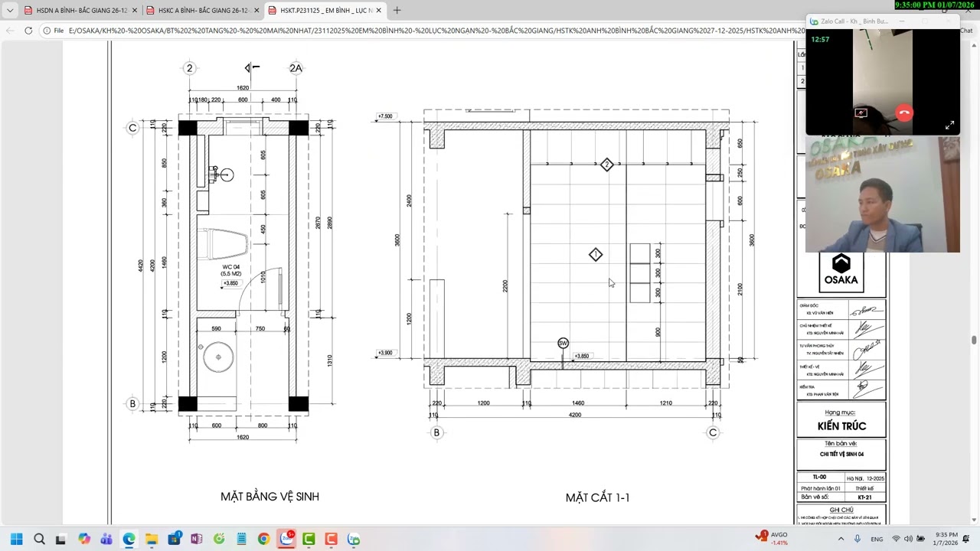The height and width of the screenshot is (551, 980).
Task: Open Task View on taskbar
Action: [x=60, y=540]
